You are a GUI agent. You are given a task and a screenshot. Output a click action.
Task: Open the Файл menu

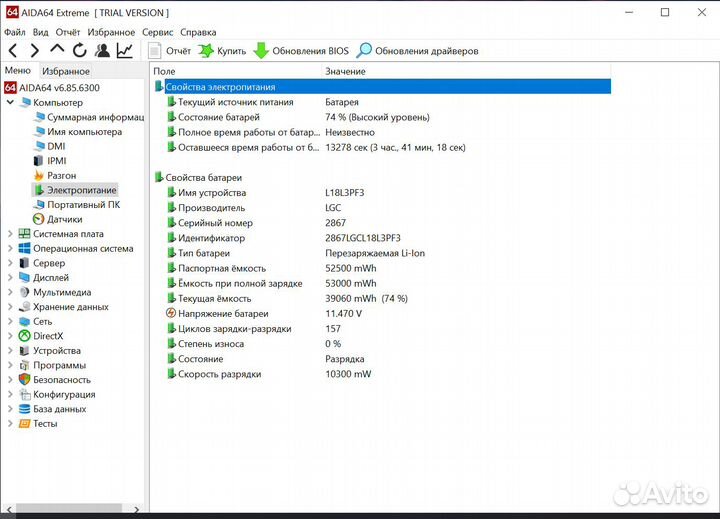click(x=15, y=32)
